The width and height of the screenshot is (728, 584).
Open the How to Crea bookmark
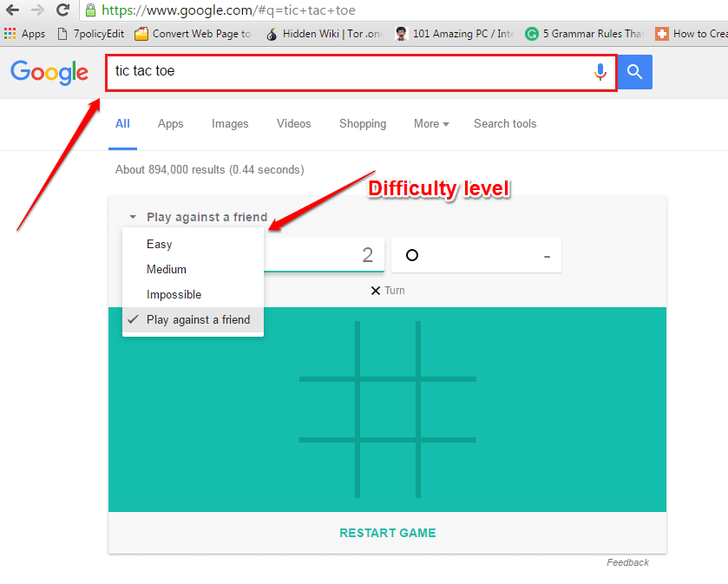point(692,34)
